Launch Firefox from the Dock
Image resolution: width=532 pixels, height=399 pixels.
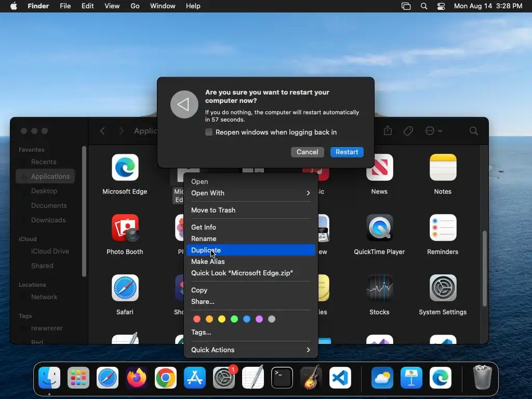click(137, 377)
